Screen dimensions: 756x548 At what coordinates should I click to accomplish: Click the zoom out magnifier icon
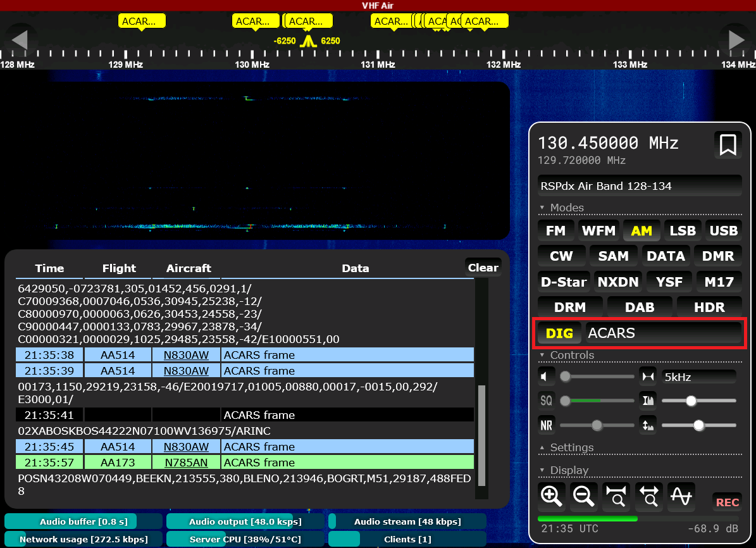tap(584, 497)
